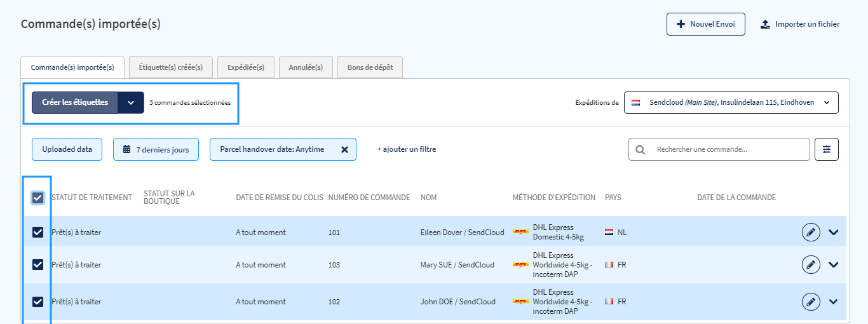Click the STATUT SUR LA BOUTIQUE column header
Image resolution: width=868 pixels, height=324 pixels.
click(x=169, y=198)
